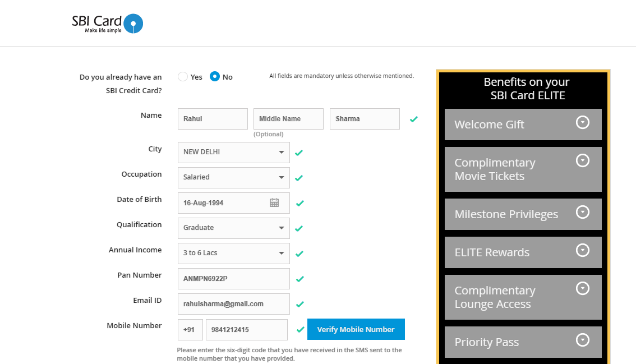Click the green checkmark beside City
The height and width of the screenshot is (364, 636).
(x=299, y=153)
